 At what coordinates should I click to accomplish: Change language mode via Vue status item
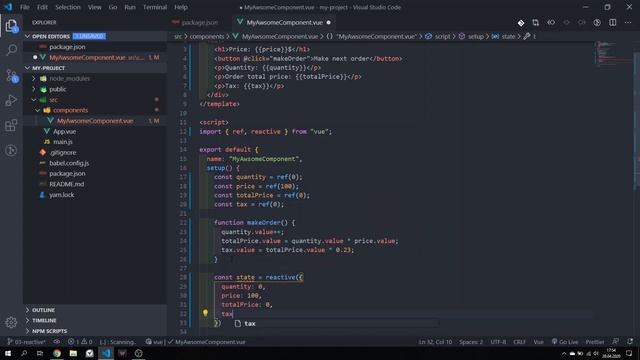tap(538, 342)
